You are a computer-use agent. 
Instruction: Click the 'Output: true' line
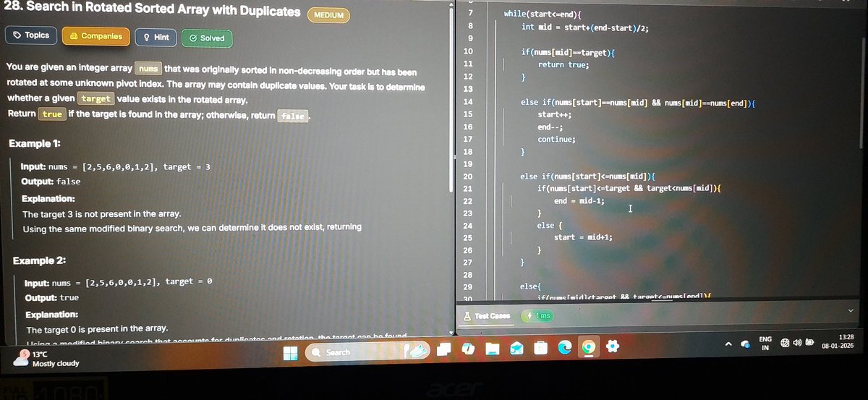52,297
